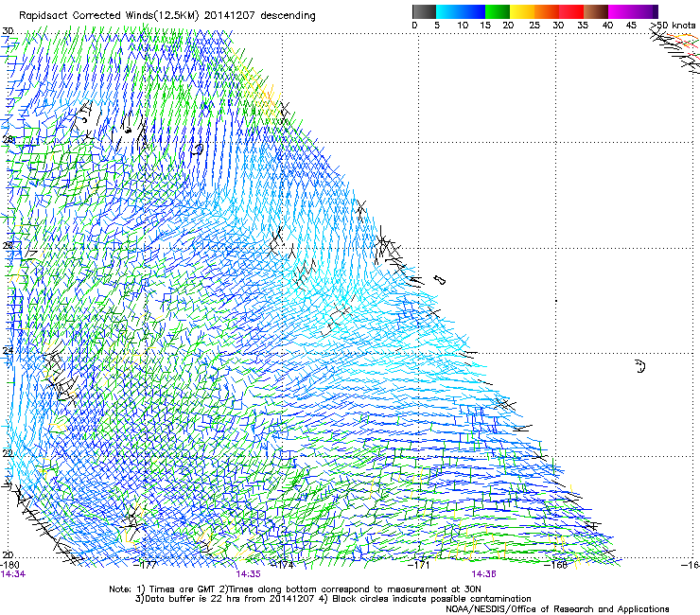Click the '14:35' purple time label
Viewport: 700px width, 615px height.
tap(248, 574)
